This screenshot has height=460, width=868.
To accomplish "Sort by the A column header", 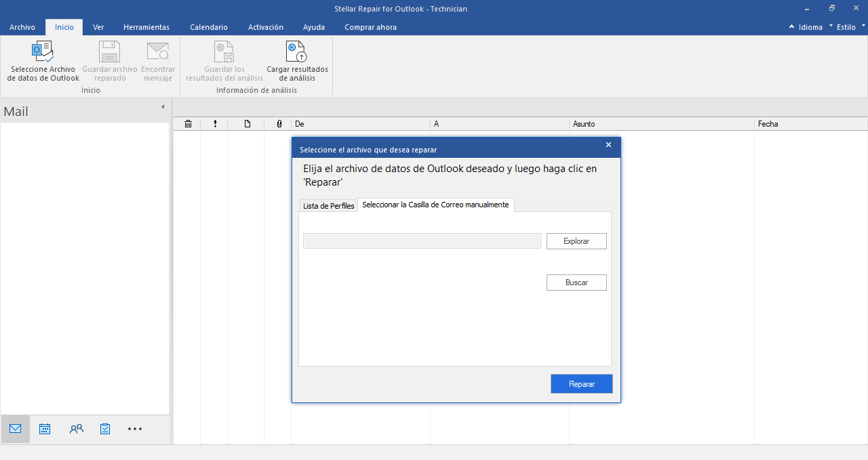I will pyautogui.click(x=500, y=124).
